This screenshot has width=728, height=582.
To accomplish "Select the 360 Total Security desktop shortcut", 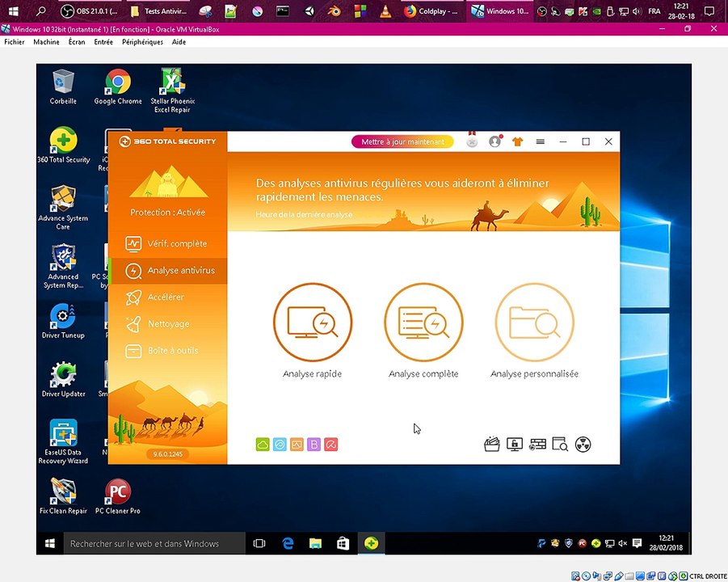I will click(x=63, y=145).
